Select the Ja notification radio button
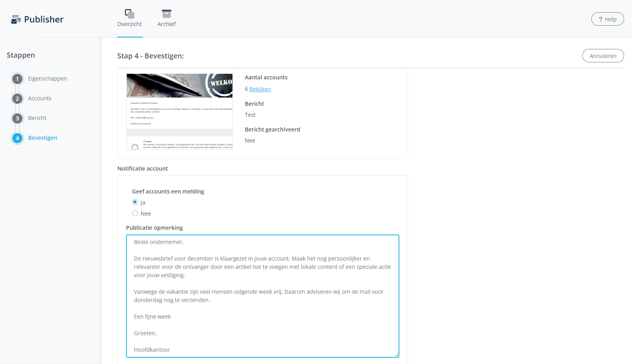Image resolution: width=632 pixels, height=364 pixels. [x=135, y=202]
